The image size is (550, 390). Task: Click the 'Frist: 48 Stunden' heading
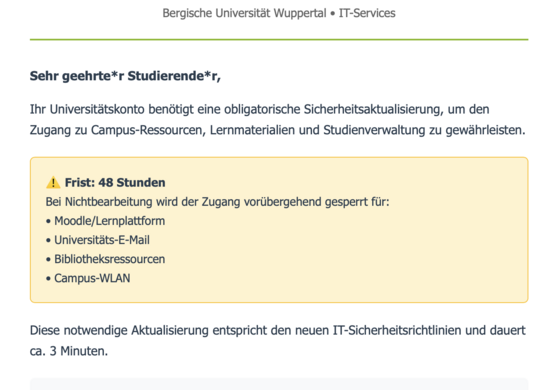coord(115,183)
